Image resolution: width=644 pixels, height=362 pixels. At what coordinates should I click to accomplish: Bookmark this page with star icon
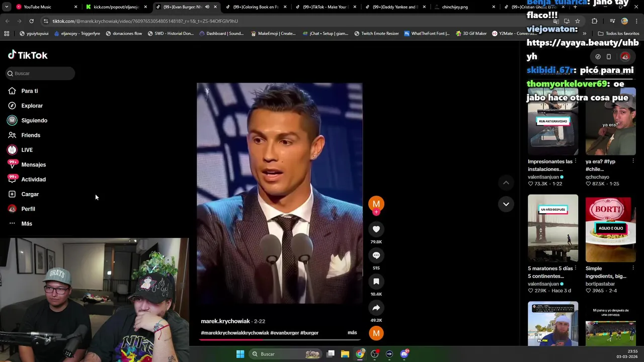[578, 21]
